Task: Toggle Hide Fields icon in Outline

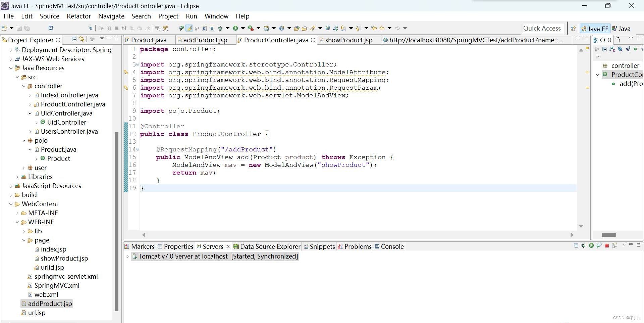Action: click(620, 49)
